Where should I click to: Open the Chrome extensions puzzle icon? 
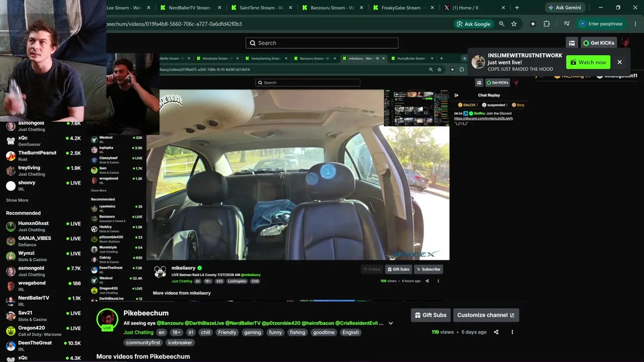[x=547, y=24]
